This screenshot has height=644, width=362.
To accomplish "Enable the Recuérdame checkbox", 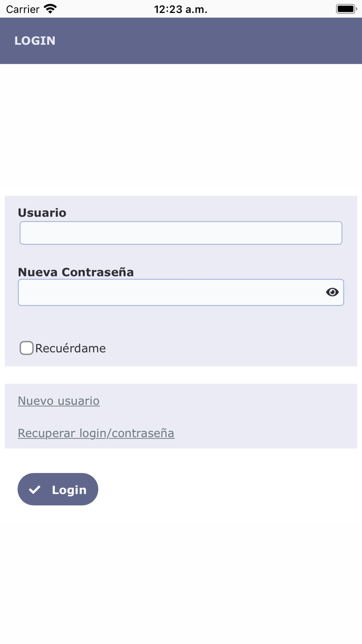I will [26, 348].
